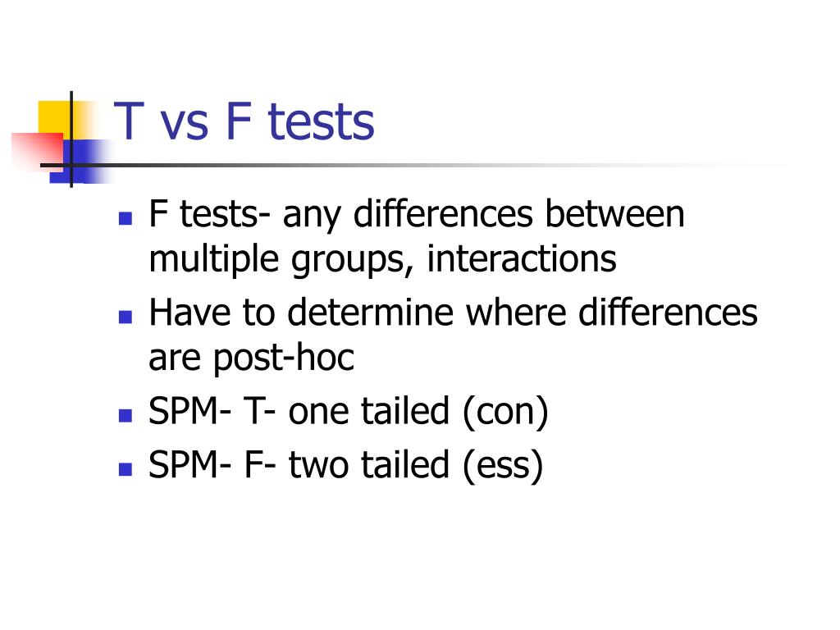Click the line 'SPM- F- two tailed (ess)'
This screenshot has height=630, width=840.
point(346,466)
